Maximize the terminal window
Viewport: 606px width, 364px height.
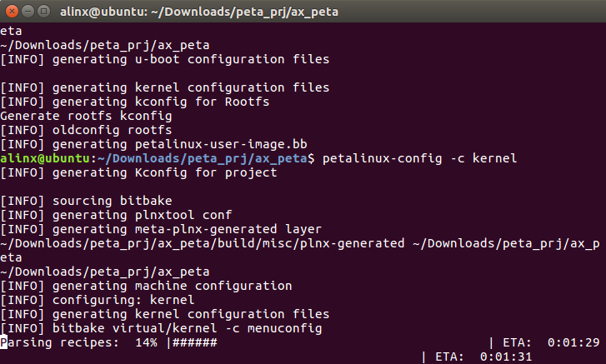tap(43, 11)
